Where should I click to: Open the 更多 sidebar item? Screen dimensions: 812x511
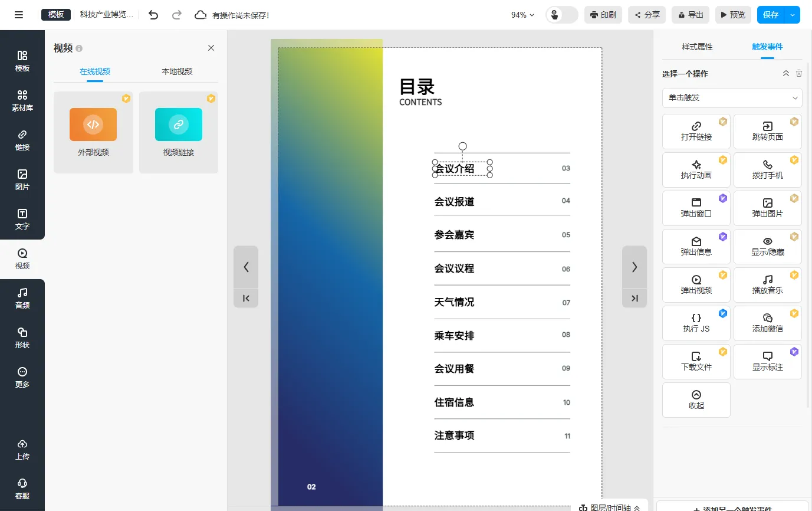click(22, 378)
